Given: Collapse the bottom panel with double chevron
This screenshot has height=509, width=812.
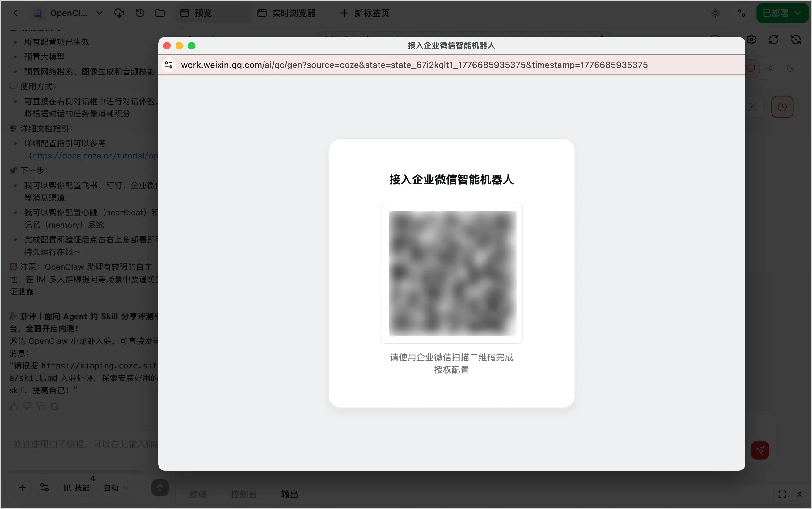Looking at the screenshot, I should pyautogui.click(x=800, y=494).
